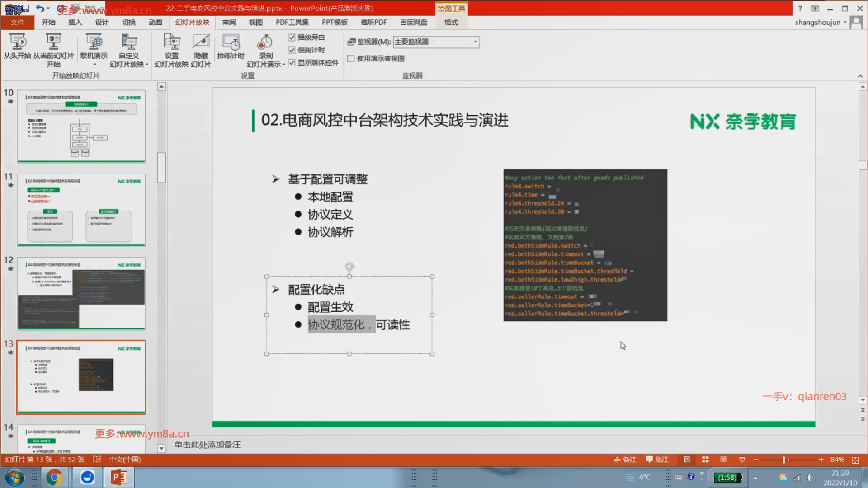The image size is (868, 488).
Task: Start slideshow from beginning (从头开始)
Action: pos(18,42)
